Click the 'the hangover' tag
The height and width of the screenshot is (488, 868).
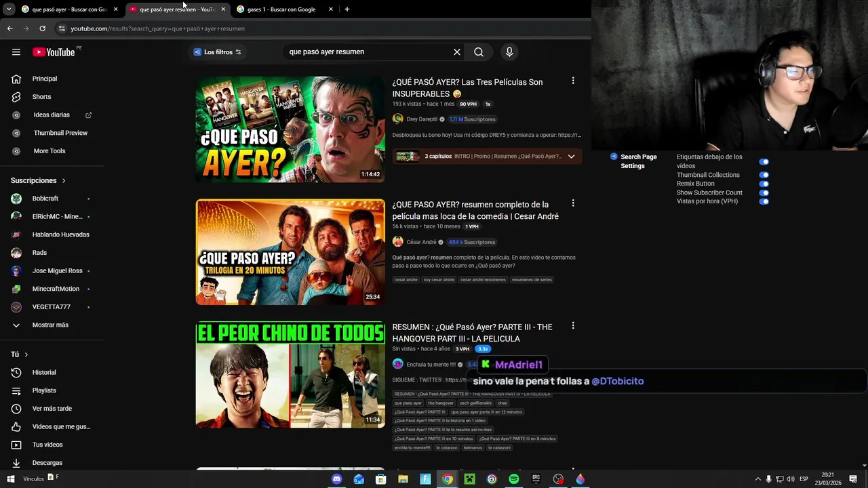(441, 403)
